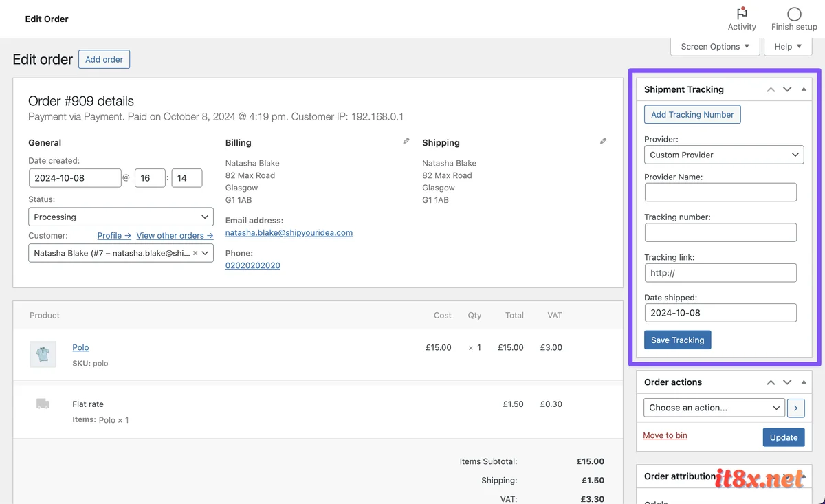Select the Items Subtotal £15.00 value
825x504 pixels.
pyautogui.click(x=590, y=461)
